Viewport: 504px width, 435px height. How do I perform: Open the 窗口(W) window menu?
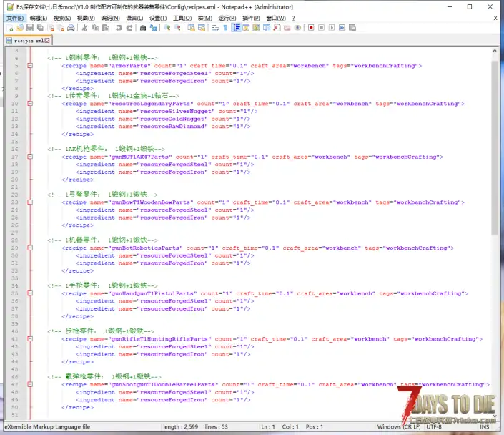click(x=276, y=19)
